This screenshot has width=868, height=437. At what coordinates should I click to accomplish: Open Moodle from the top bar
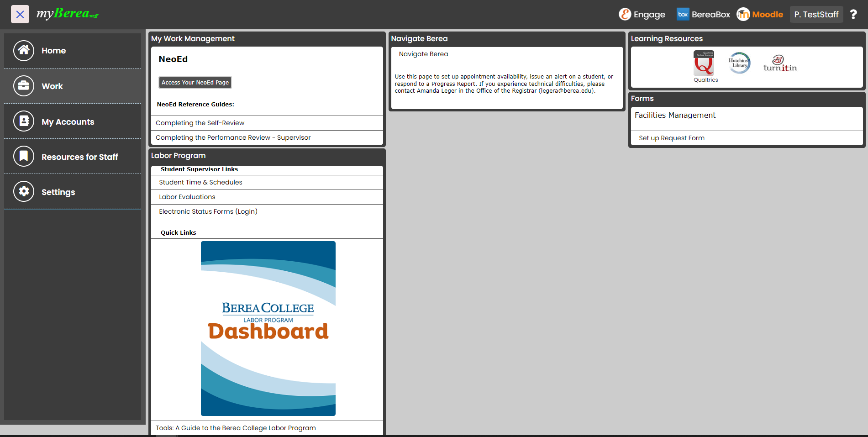click(x=760, y=15)
